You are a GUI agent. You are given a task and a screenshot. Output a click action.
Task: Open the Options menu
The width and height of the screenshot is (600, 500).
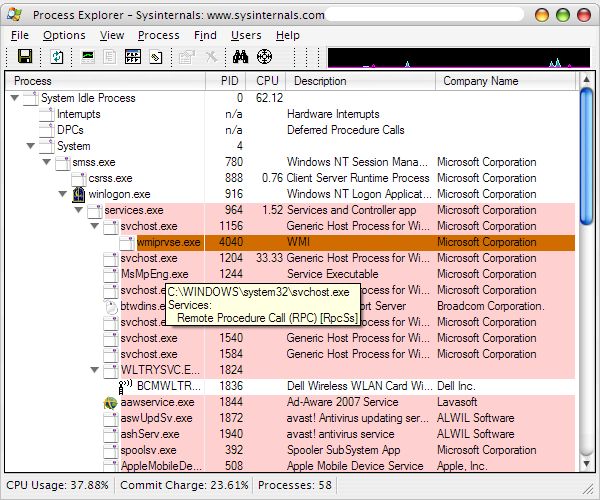pos(64,35)
